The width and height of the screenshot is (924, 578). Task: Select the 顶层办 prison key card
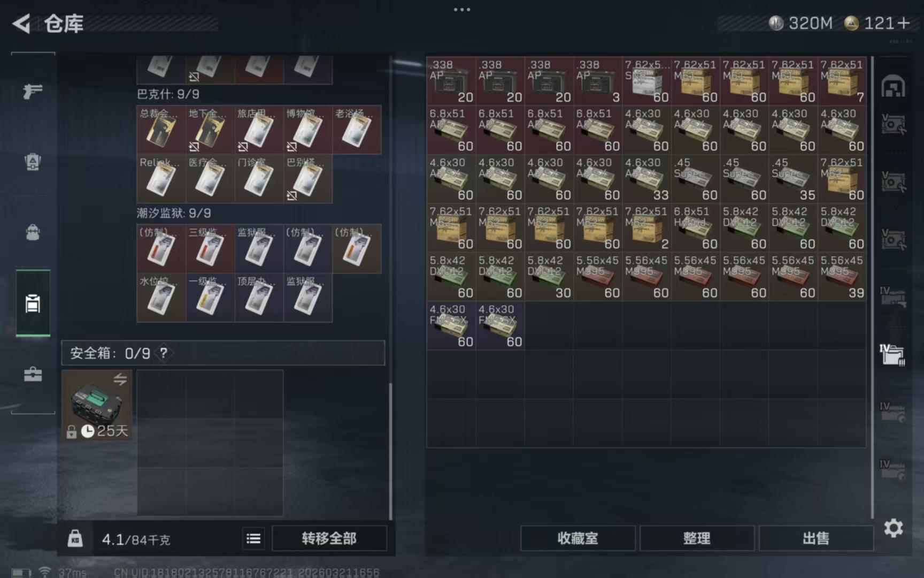coord(259,298)
